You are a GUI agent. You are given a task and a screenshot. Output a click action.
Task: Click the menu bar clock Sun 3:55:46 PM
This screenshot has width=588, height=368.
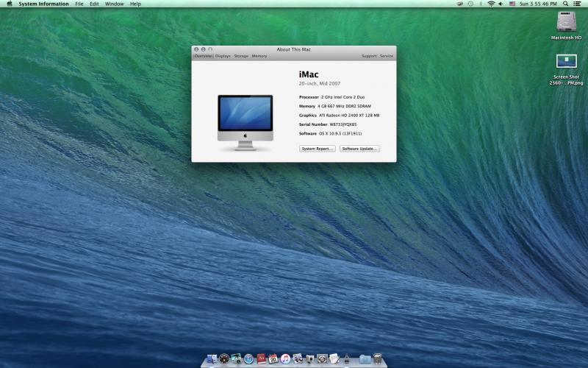pyautogui.click(x=538, y=4)
